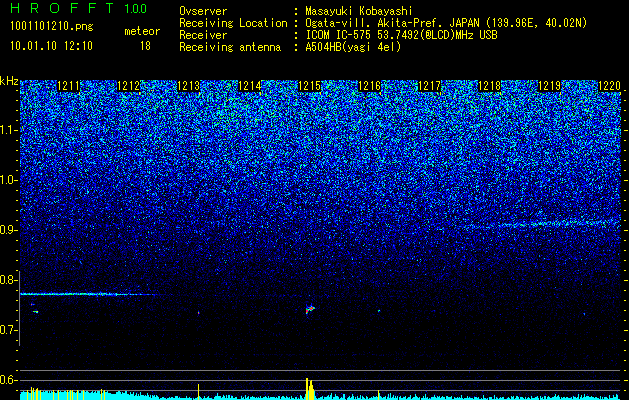Click the A504HB(yagi 4el) antenna text
The height and width of the screenshot is (400, 629).
click(353, 47)
